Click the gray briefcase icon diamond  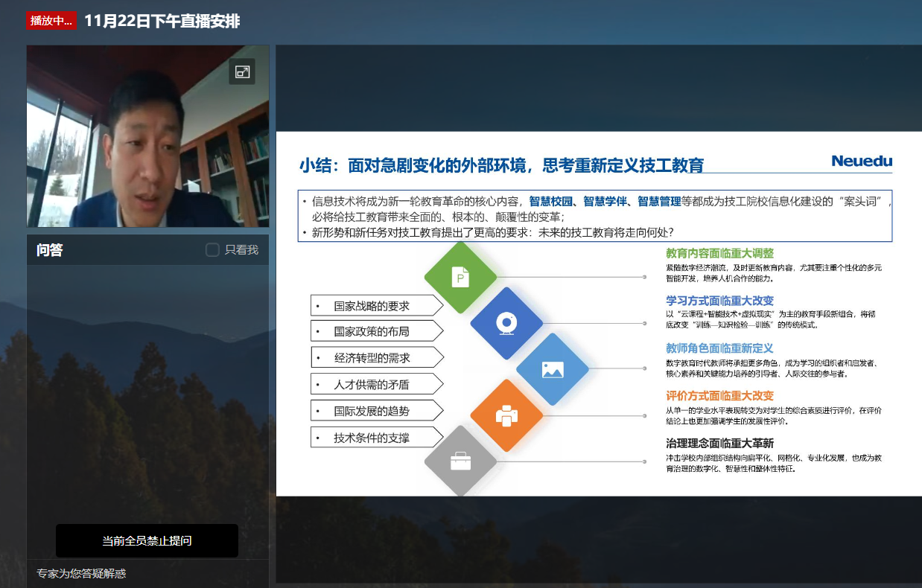[x=460, y=461]
